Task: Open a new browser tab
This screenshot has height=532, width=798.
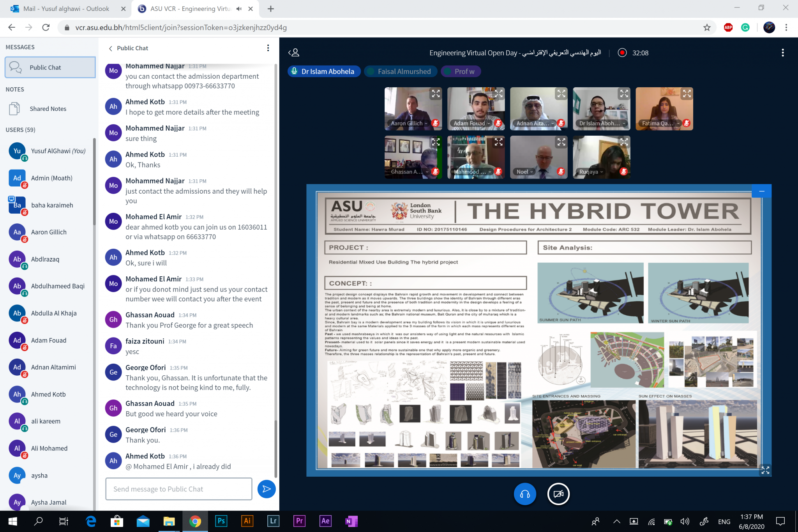Action: click(x=271, y=9)
